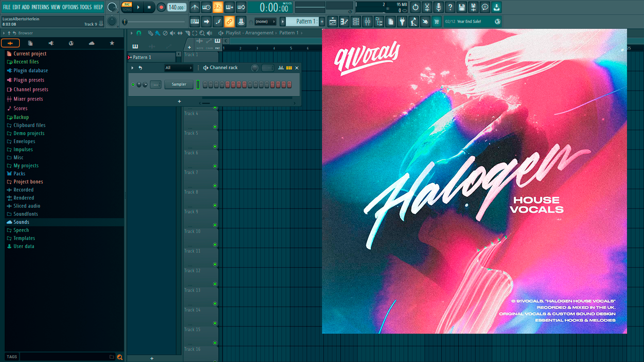Viewport: 644px width, 362px height.
Task: Open the mixer window
Action: [x=367, y=21]
